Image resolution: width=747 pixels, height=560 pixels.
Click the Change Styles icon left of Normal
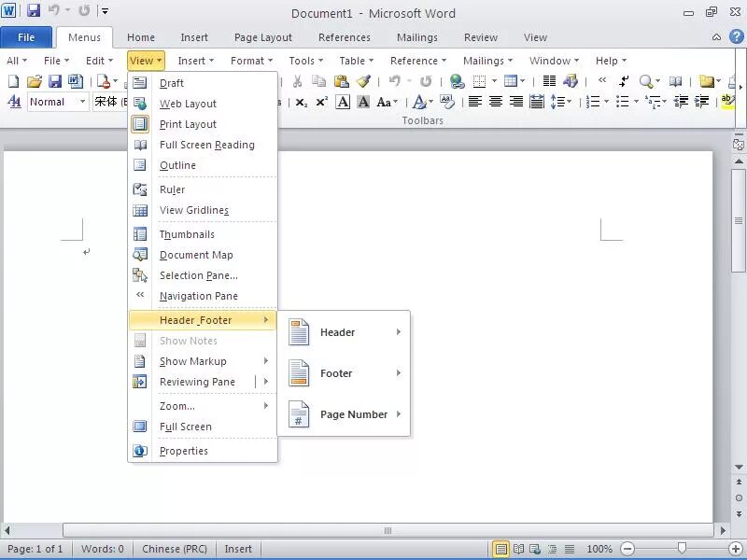click(x=15, y=102)
